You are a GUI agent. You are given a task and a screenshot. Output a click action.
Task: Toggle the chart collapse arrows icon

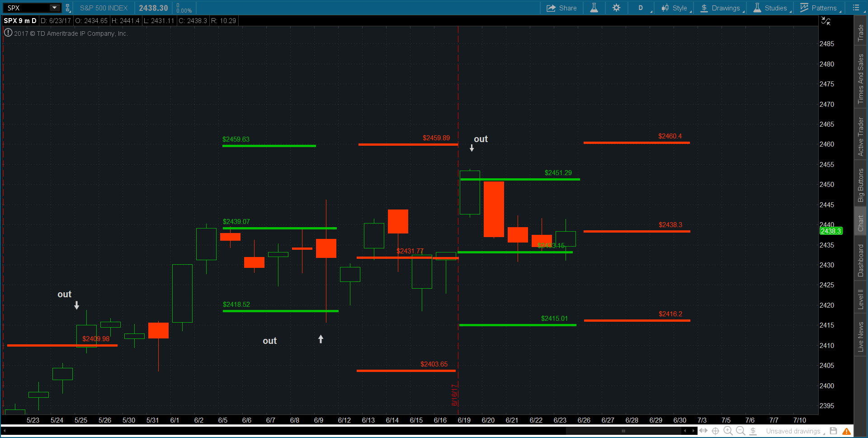pos(826,21)
